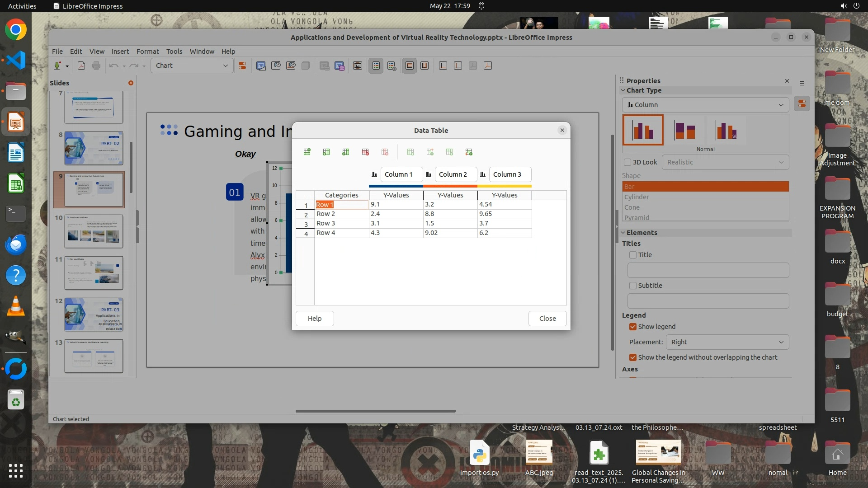Open the Insert menu
Screen dimensions: 868x488
click(120, 52)
